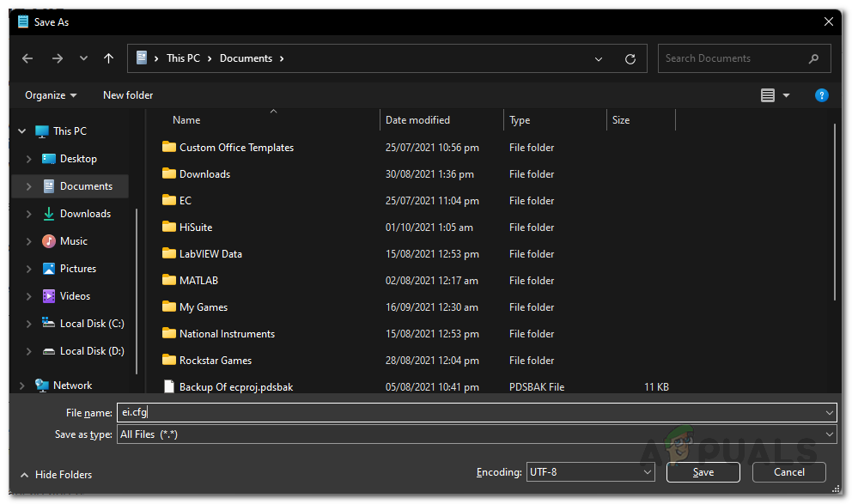Refresh the Documents folder view
Screen dimensions: 852x504
[x=630, y=59]
